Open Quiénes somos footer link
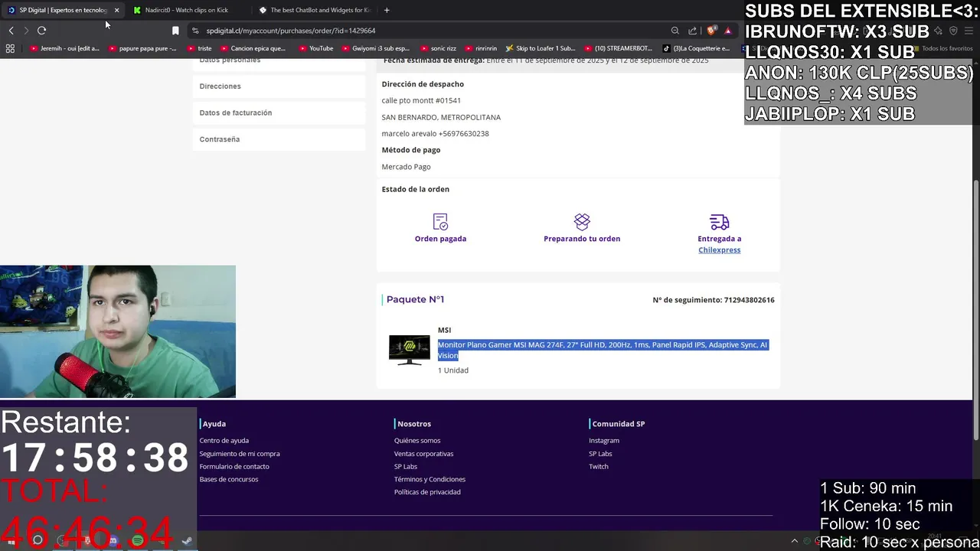This screenshot has height=551, width=980. point(417,441)
